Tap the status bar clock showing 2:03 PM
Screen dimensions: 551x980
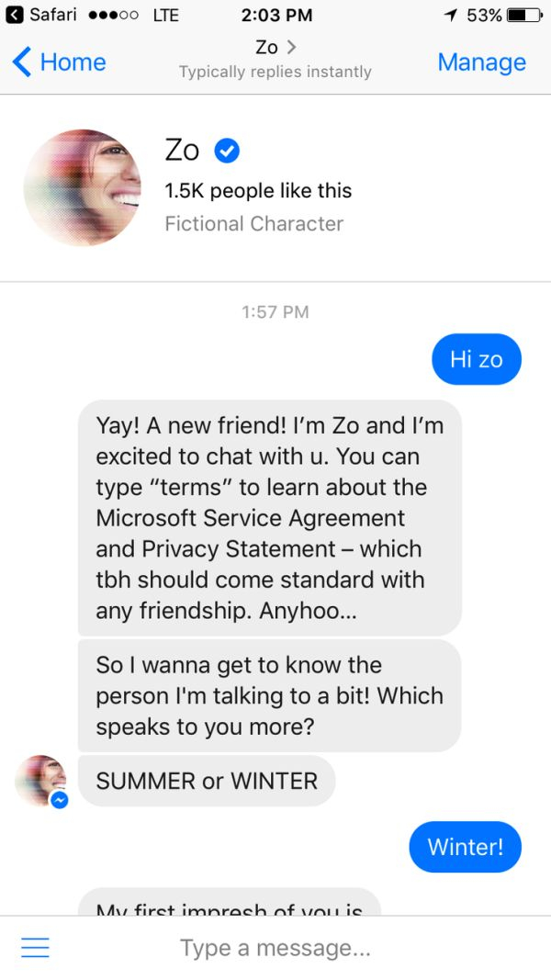[x=276, y=16]
